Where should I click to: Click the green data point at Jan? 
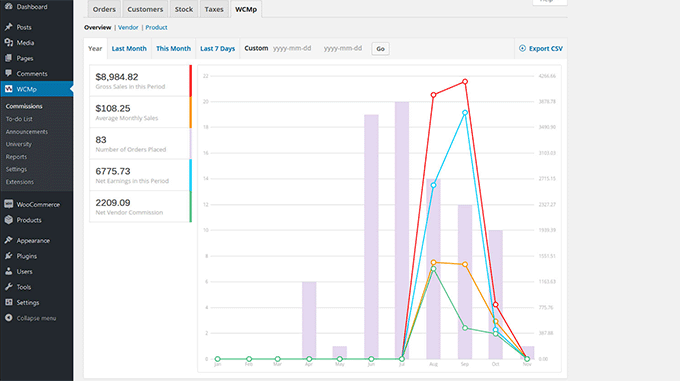coord(218,359)
